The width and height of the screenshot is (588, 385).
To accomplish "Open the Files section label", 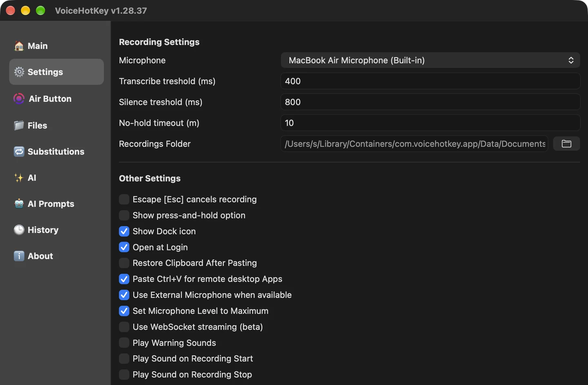I will click(38, 125).
